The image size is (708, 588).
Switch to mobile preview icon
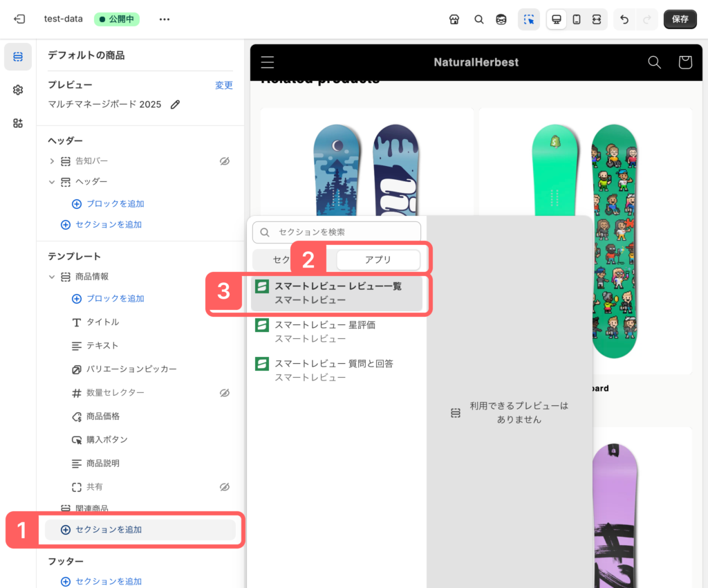[576, 19]
